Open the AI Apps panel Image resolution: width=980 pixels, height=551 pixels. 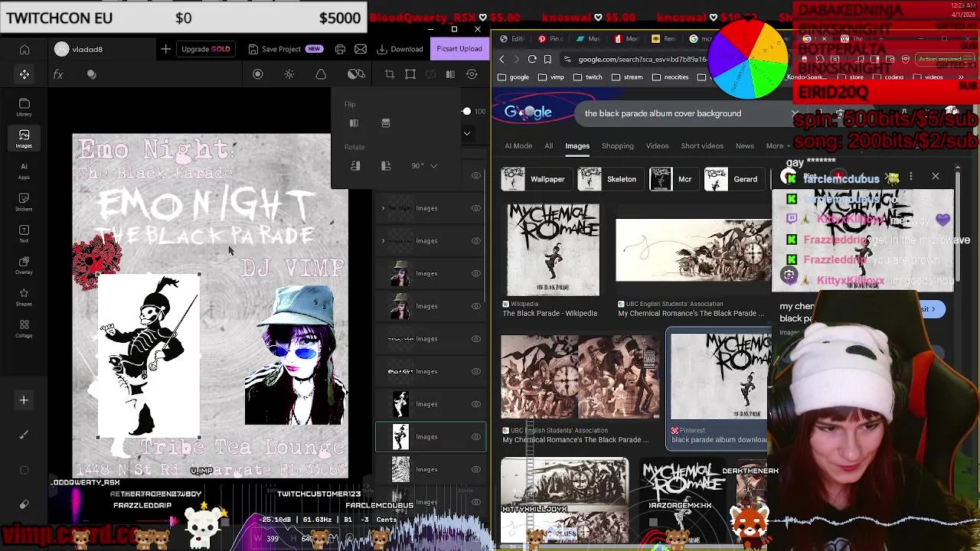click(24, 171)
